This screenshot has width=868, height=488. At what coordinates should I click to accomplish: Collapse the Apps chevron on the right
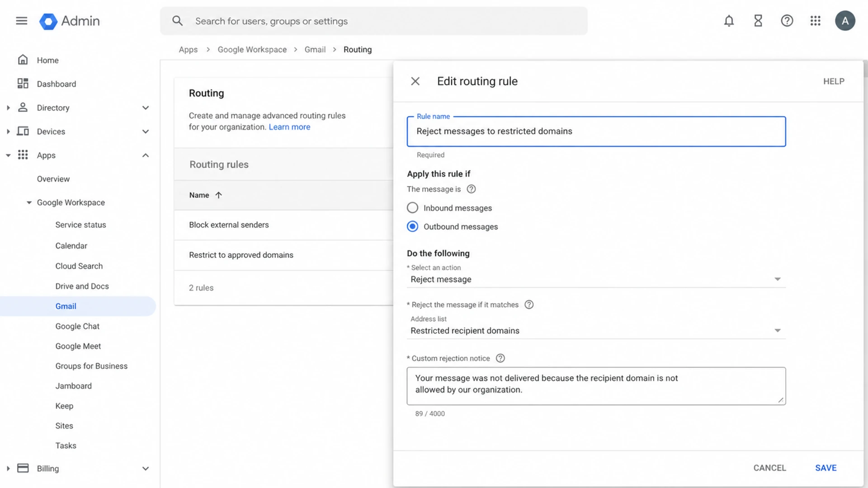(146, 155)
